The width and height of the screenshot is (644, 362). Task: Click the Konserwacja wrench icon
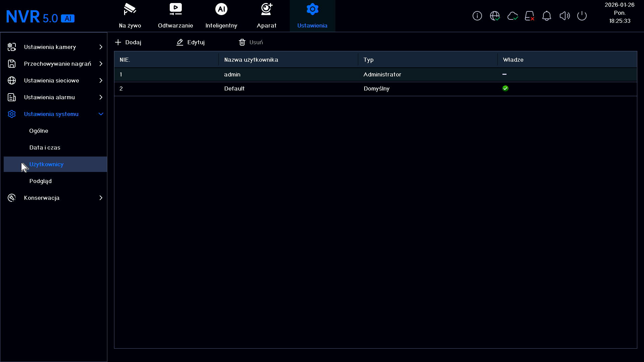[x=12, y=198]
